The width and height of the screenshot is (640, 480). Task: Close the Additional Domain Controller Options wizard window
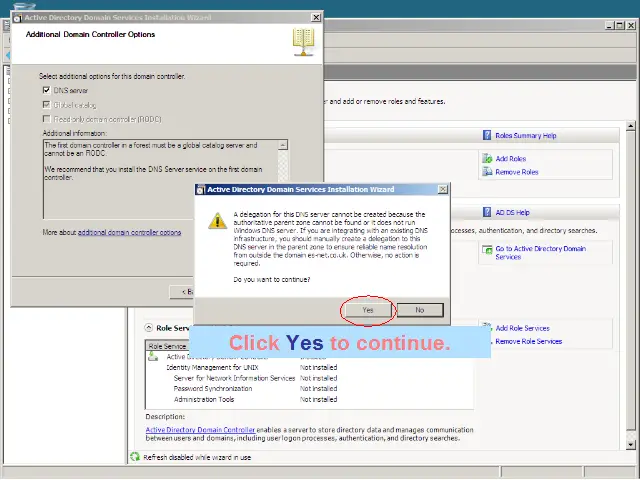point(316,17)
